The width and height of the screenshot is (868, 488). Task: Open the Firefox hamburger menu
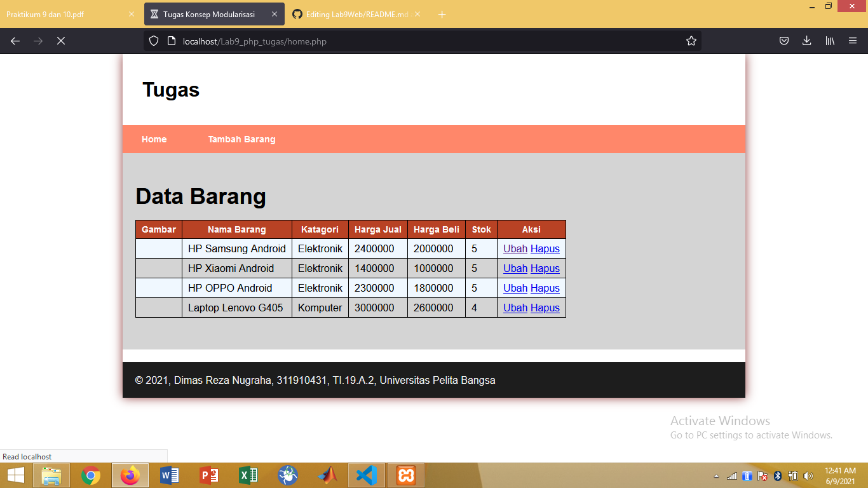pyautogui.click(x=853, y=41)
